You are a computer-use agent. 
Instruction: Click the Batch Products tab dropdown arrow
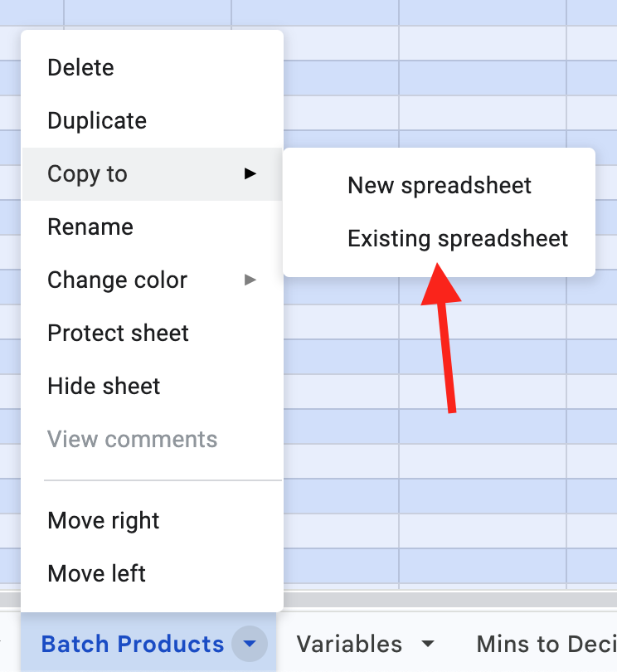(x=250, y=644)
